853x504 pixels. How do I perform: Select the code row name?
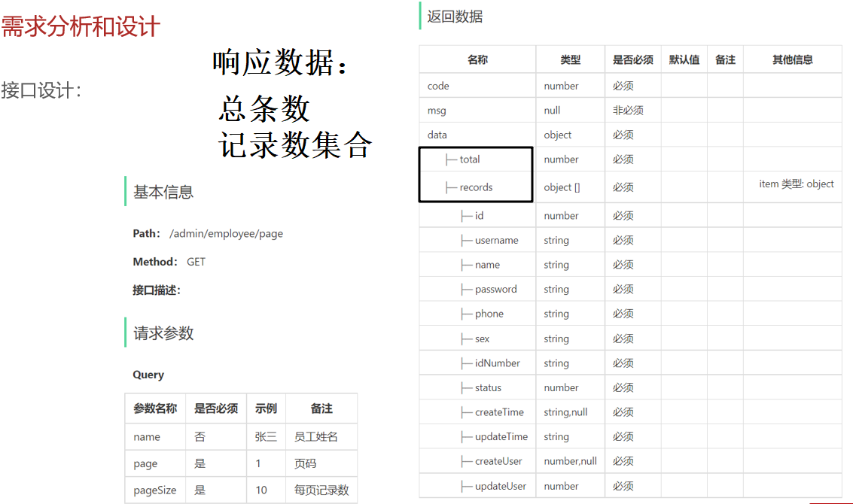pyautogui.click(x=438, y=86)
